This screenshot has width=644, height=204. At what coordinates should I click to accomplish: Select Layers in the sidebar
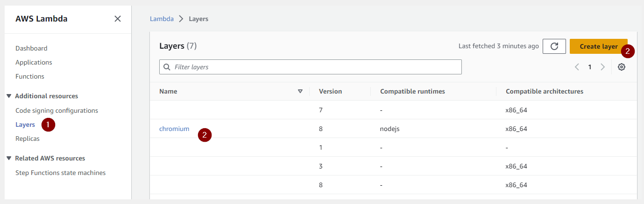[25, 124]
